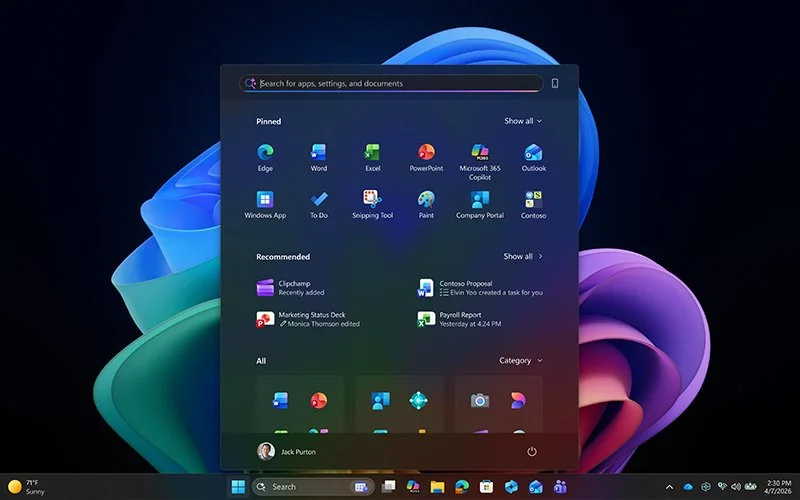Open the Windows App pinned tile
The width and height of the screenshot is (800, 500).
[265, 205]
